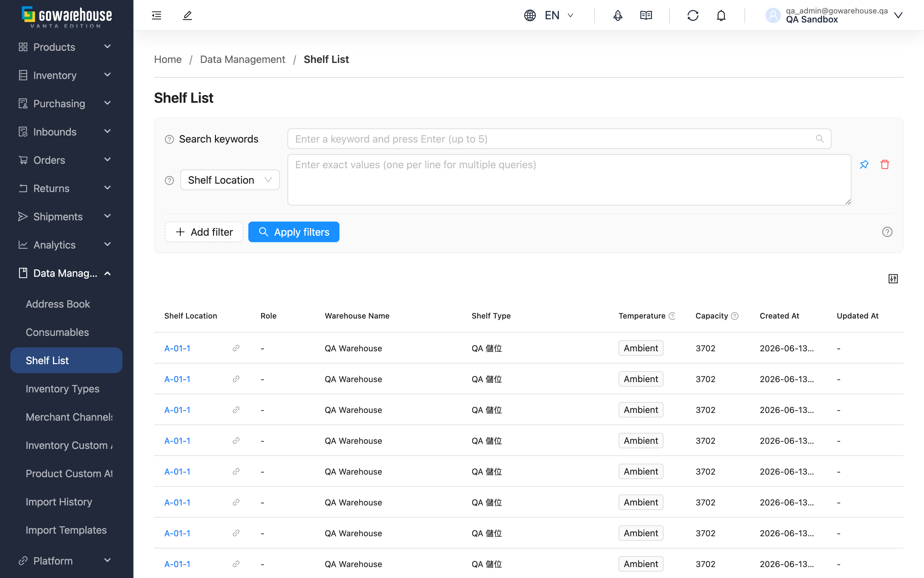Open the rocket announcements icon

coord(617,15)
